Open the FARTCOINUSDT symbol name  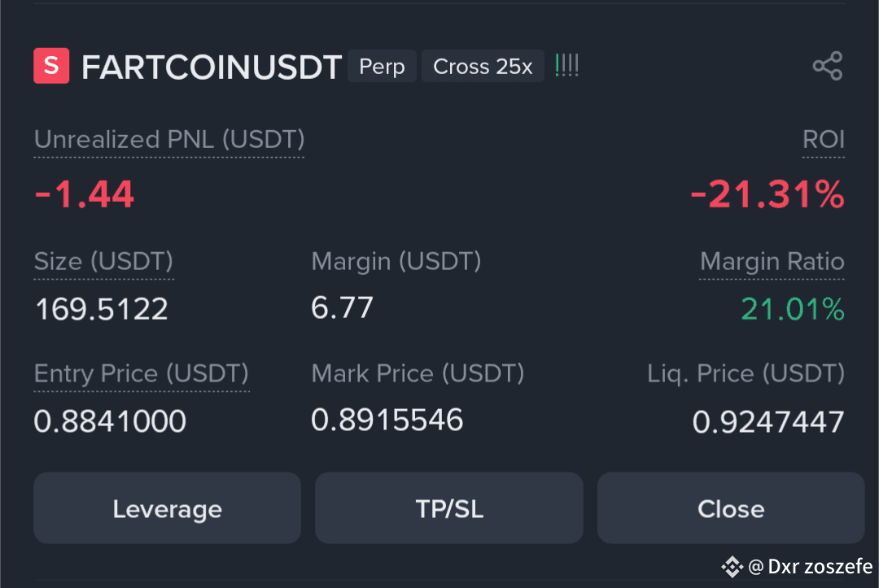click(212, 68)
